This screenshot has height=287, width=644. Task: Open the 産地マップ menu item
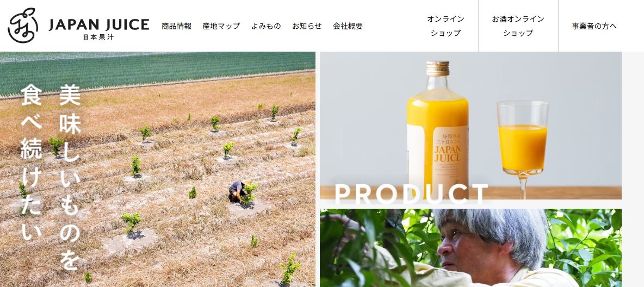coord(221,26)
